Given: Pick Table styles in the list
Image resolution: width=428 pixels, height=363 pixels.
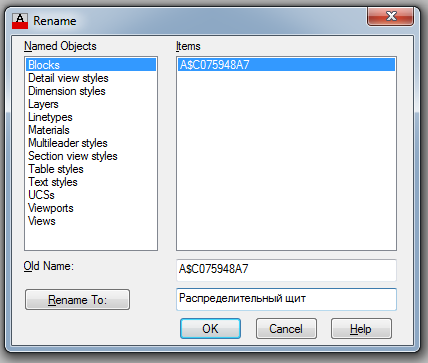Looking at the screenshot, I should coord(56,169).
